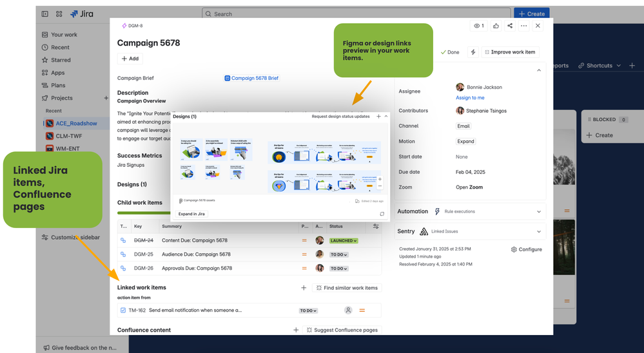Click the Automation lightning icon

tap(437, 211)
